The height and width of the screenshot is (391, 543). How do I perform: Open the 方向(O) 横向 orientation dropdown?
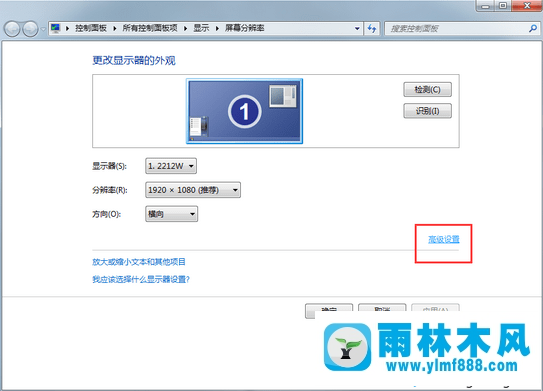171,214
